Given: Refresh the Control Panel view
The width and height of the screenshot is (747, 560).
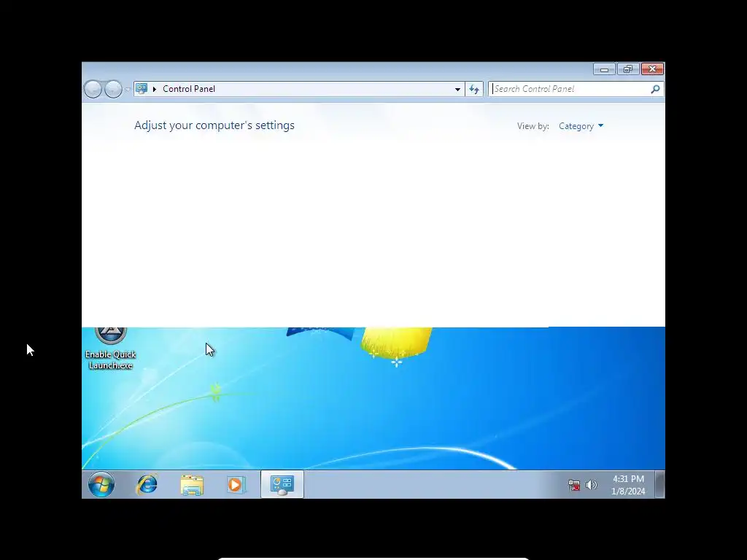Looking at the screenshot, I should [474, 89].
